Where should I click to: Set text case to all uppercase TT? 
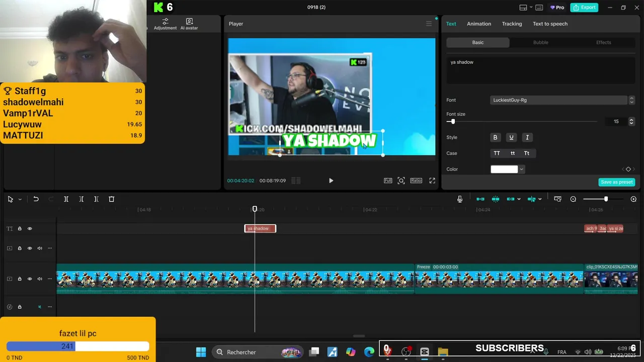497,153
